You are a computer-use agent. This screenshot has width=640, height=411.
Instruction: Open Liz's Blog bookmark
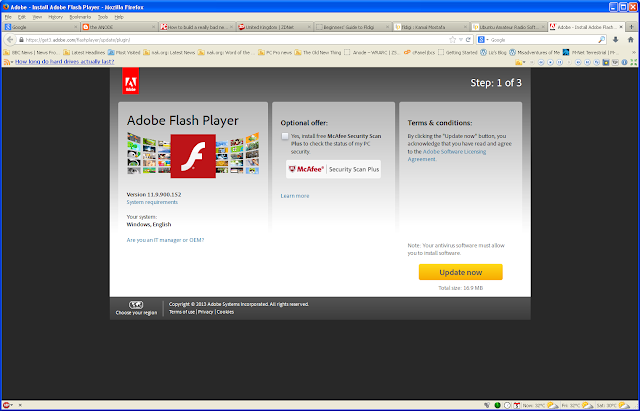[x=493, y=52]
